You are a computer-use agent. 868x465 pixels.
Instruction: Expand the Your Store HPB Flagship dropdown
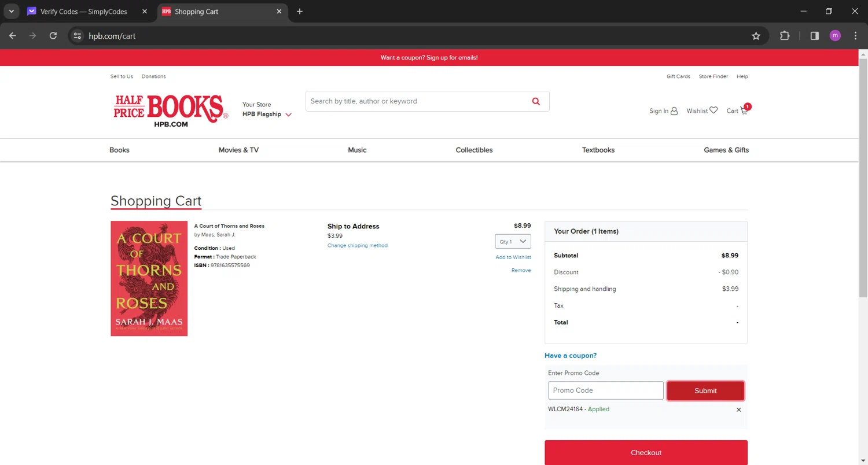click(x=267, y=110)
